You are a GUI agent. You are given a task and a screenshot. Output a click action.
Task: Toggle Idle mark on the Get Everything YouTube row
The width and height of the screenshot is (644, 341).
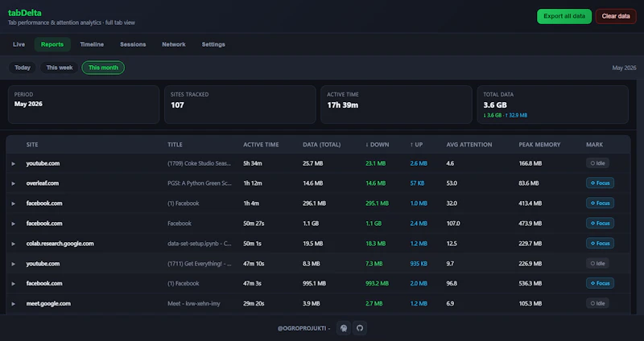coord(597,264)
